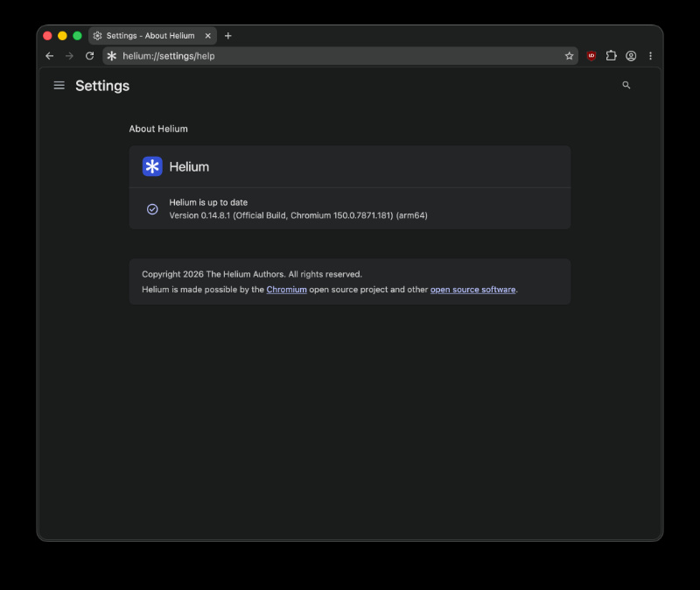Click the Helium product name text
This screenshot has width=700, height=590.
tap(189, 166)
